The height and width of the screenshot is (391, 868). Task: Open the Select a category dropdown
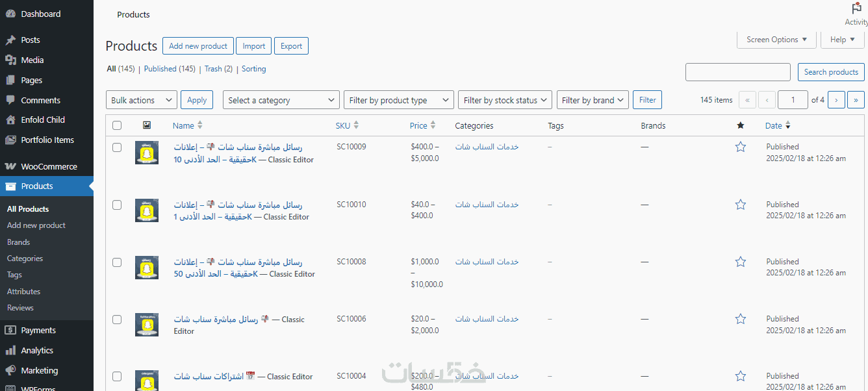tap(281, 100)
